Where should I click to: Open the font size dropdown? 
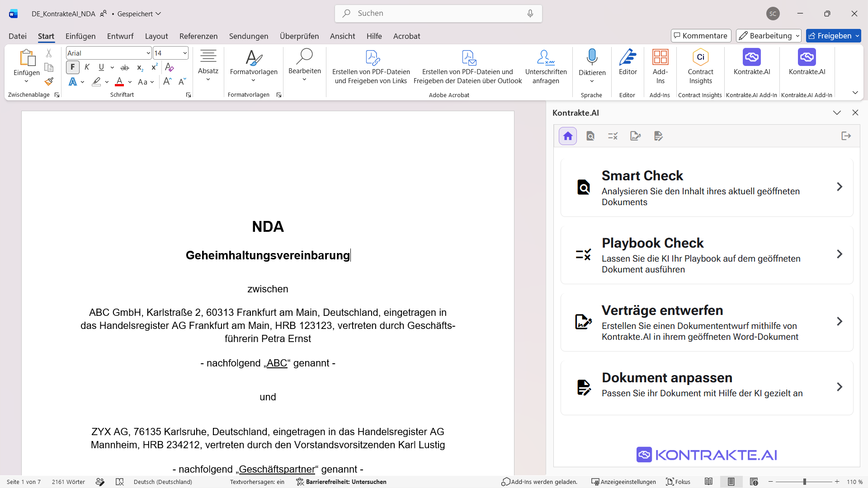coord(185,53)
